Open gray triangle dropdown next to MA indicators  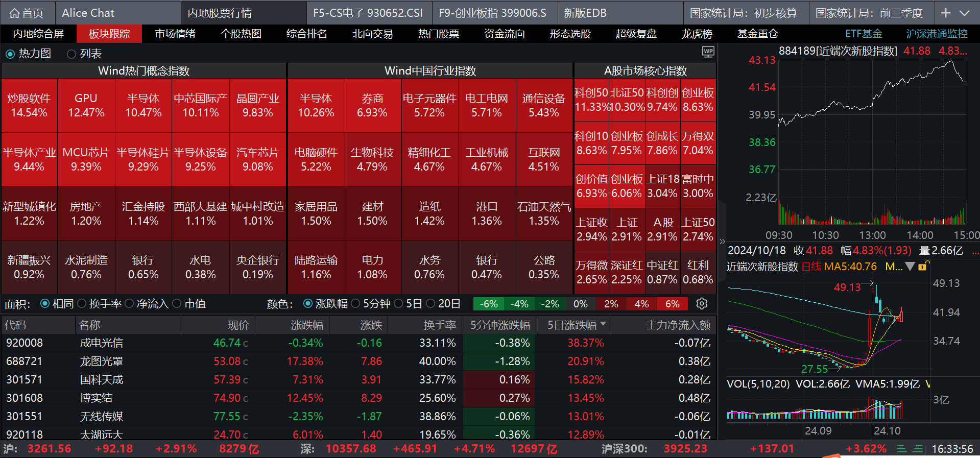tap(910, 266)
